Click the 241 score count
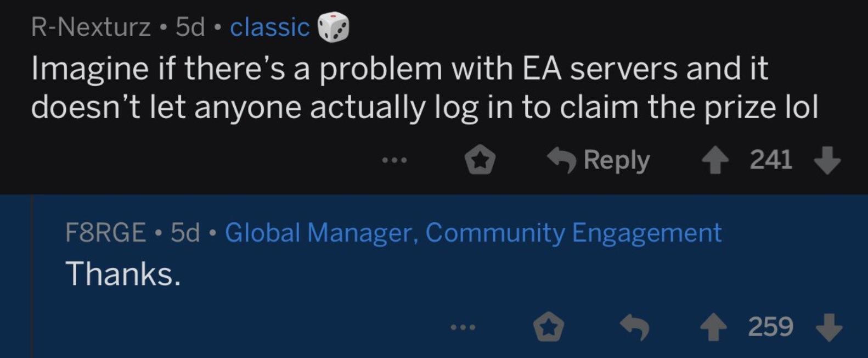The width and height of the screenshot is (868, 358). pyautogui.click(x=771, y=160)
